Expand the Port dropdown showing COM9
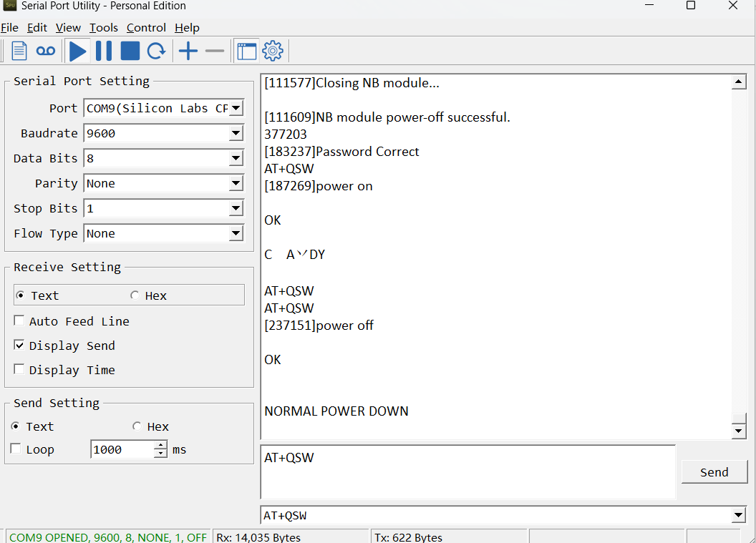 (236, 108)
